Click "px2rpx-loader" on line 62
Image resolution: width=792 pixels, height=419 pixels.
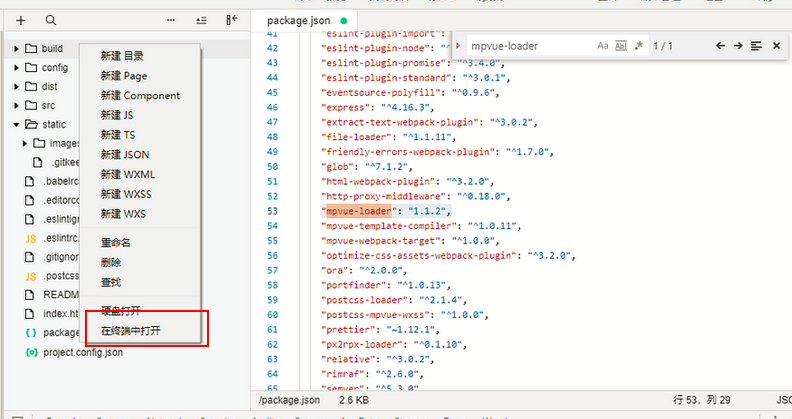(x=364, y=344)
